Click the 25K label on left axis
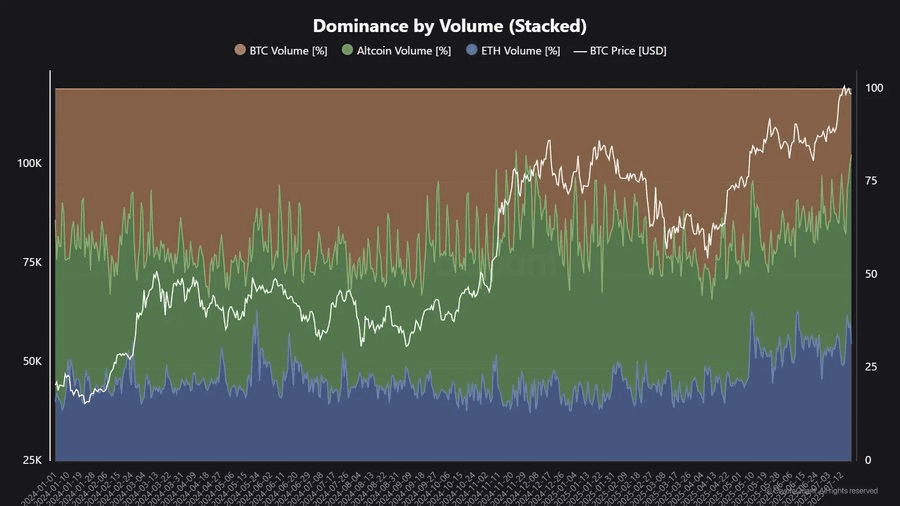 pos(31,460)
